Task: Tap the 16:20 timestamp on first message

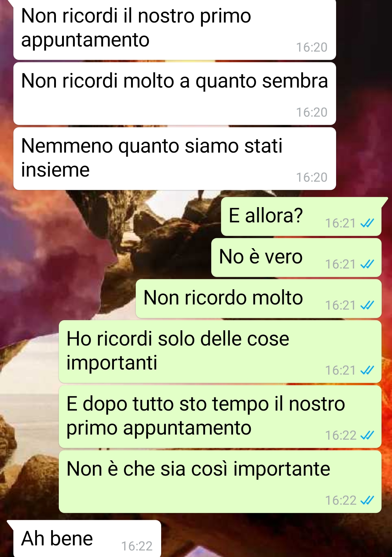Action: point(312,47)
